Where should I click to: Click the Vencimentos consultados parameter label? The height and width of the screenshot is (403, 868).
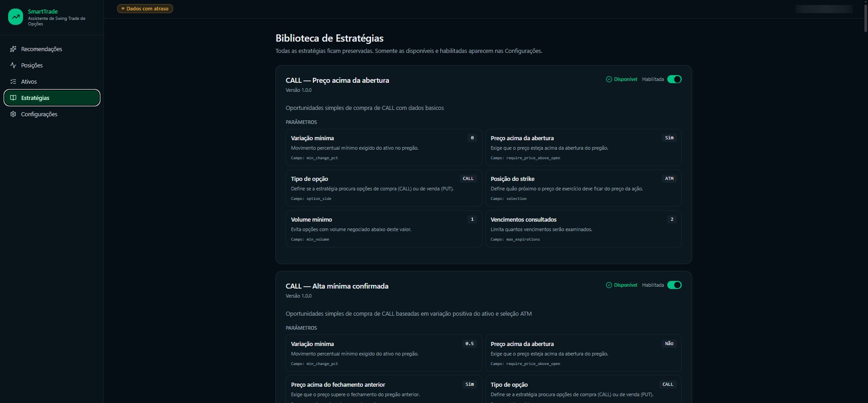(x=524, y=220)
